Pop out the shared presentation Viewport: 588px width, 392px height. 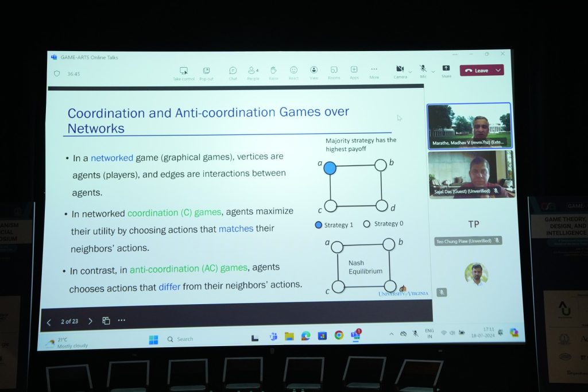click(x=206, y=72)
